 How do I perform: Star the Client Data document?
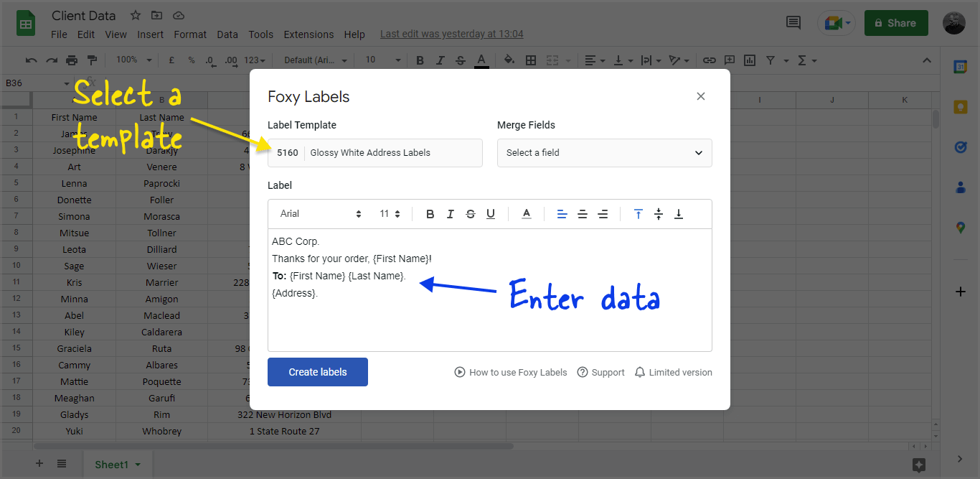pyautogui.click(x=136, y=15)
